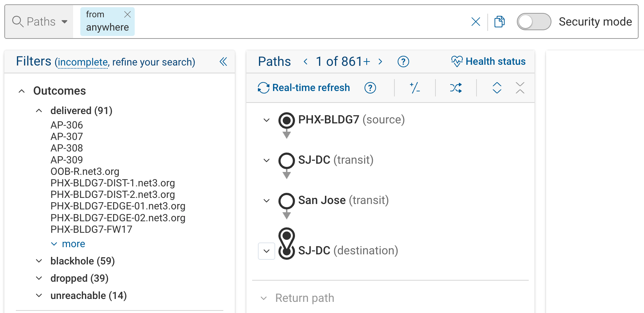
Task: Select AP-308 in delivered list
Action: (67, 148)
